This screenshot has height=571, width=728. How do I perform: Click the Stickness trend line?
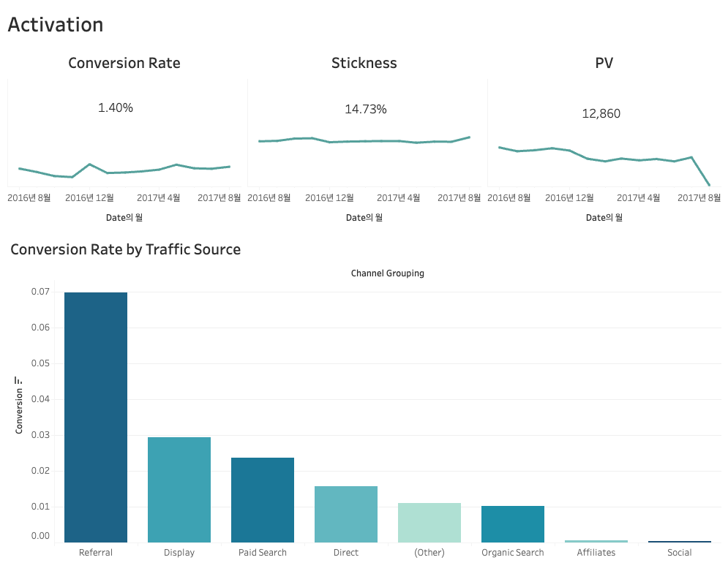(x=364, y=140)
